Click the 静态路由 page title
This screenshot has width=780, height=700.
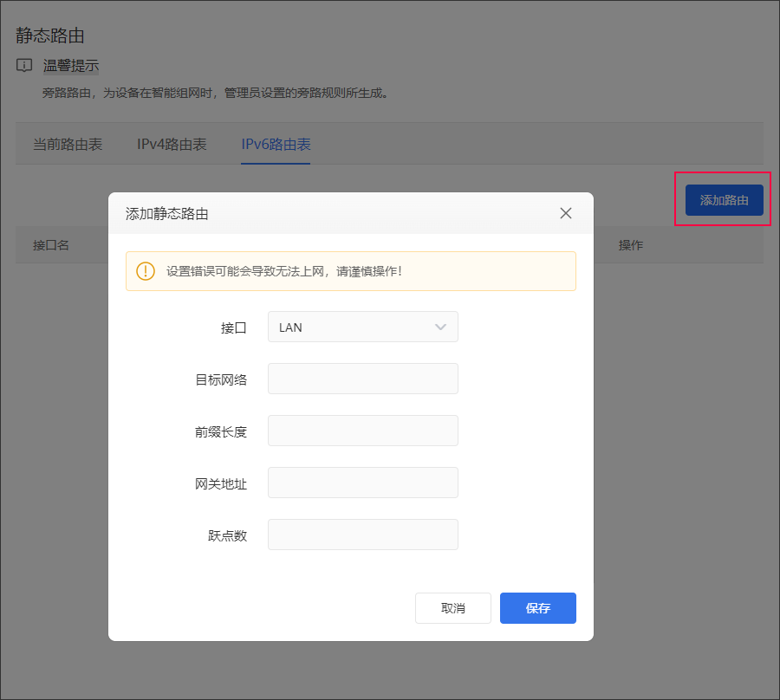49,36
